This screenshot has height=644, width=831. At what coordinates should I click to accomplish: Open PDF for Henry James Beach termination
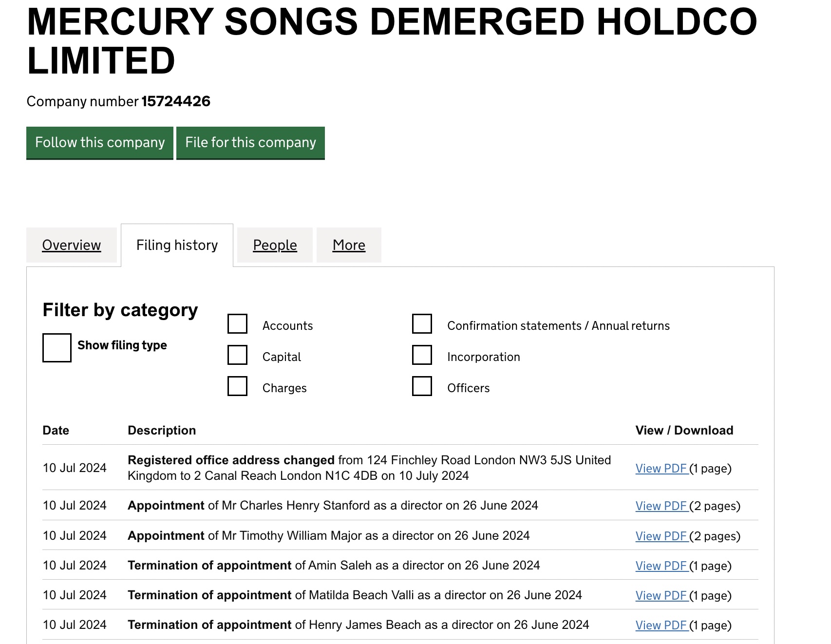coord(661,625)
